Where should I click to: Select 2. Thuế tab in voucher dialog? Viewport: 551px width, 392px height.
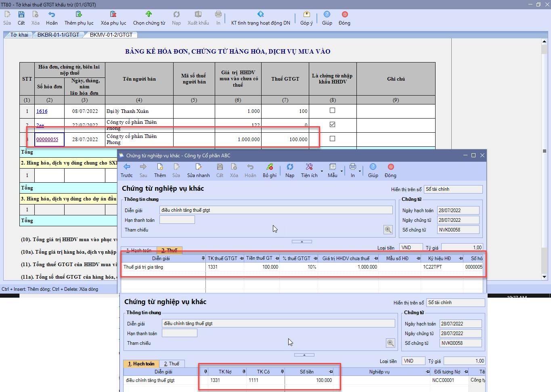[x=169, y=250]
